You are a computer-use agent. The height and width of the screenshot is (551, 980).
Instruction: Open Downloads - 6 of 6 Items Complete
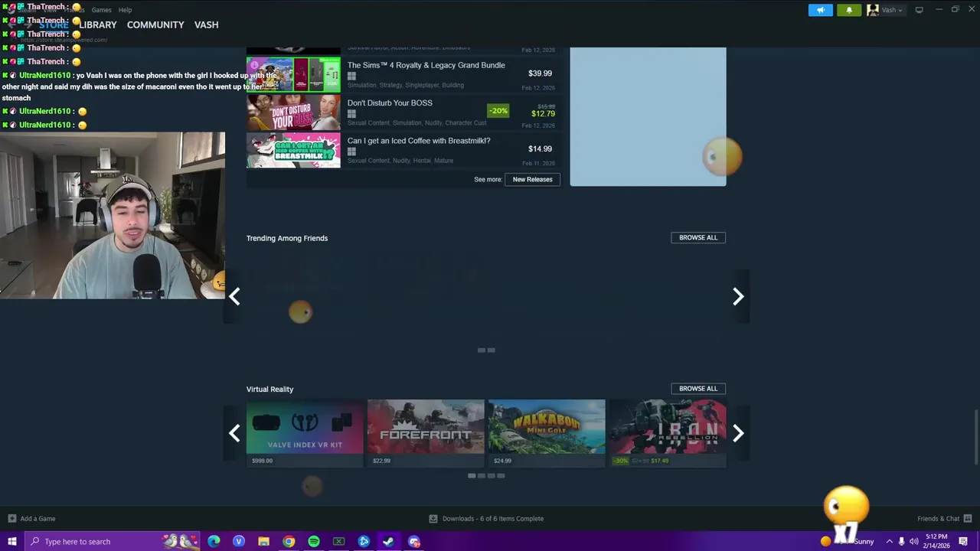tap(493, 518)
